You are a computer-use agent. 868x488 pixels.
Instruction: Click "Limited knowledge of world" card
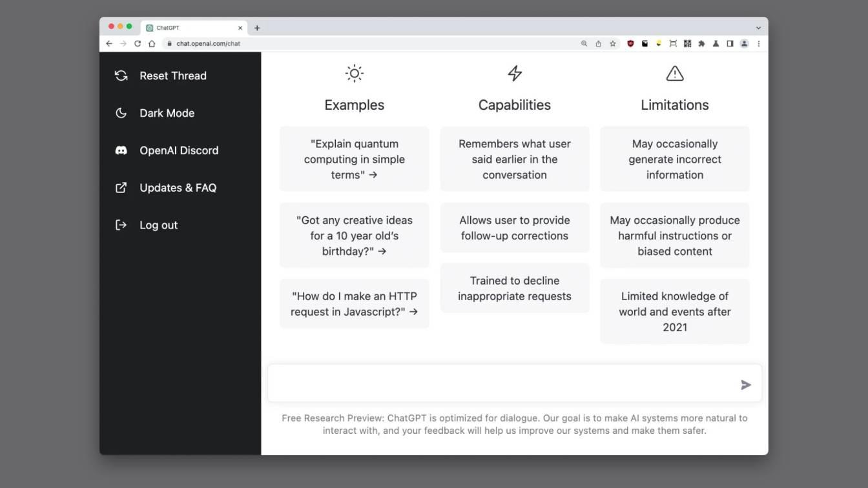click(675, 311)
